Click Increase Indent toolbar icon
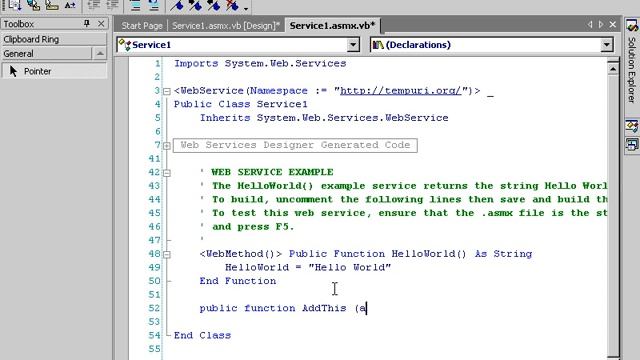The image size is (640, 360). [x=112, y=5]
